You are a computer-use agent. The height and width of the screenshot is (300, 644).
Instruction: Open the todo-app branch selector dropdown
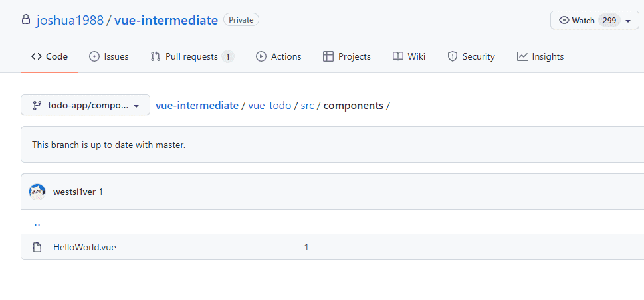click(86, 105)
